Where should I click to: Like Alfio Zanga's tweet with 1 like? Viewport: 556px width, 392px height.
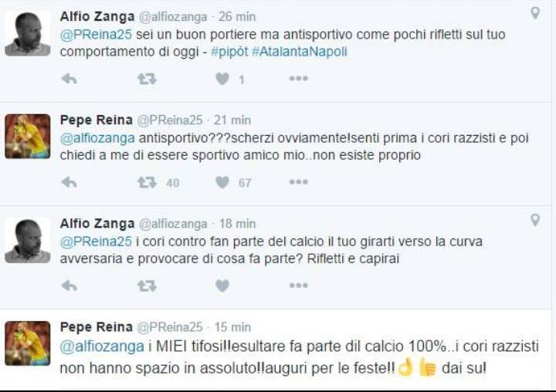[x=222, y=79]
